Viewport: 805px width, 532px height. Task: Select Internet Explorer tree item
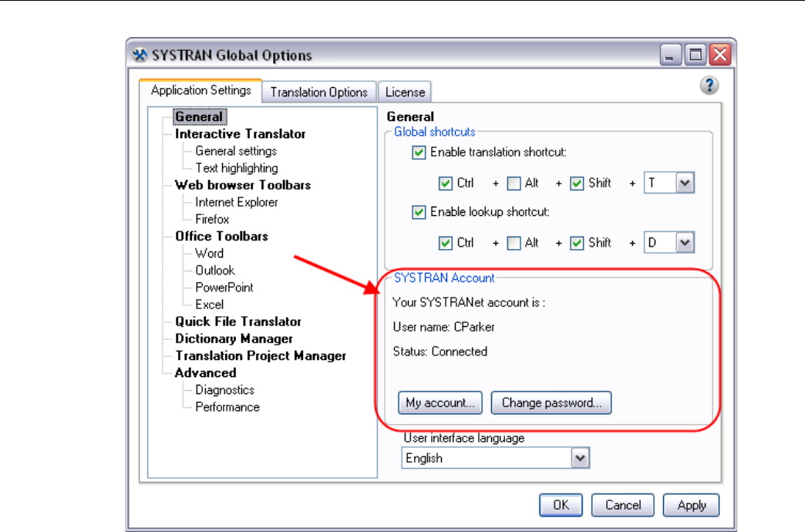[x=236, y=202]
